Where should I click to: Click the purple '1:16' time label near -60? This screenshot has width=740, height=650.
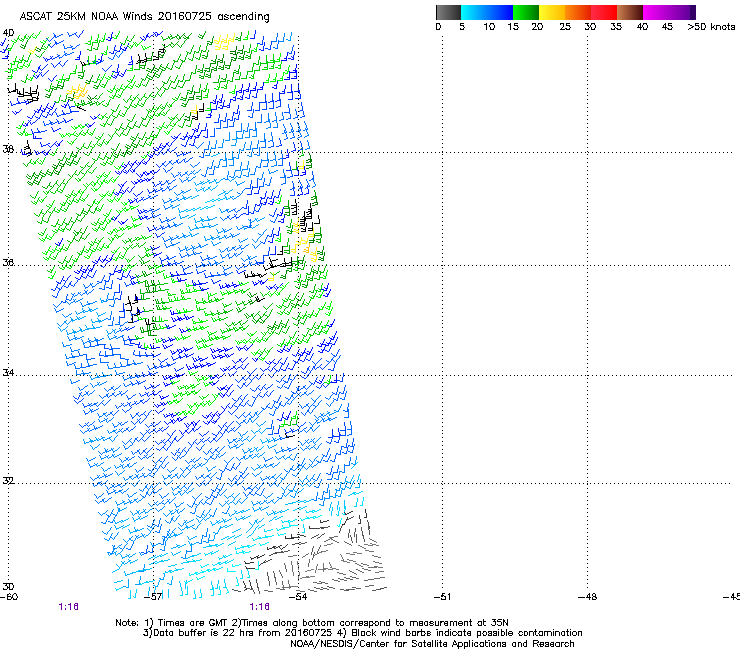coord(68,607)
